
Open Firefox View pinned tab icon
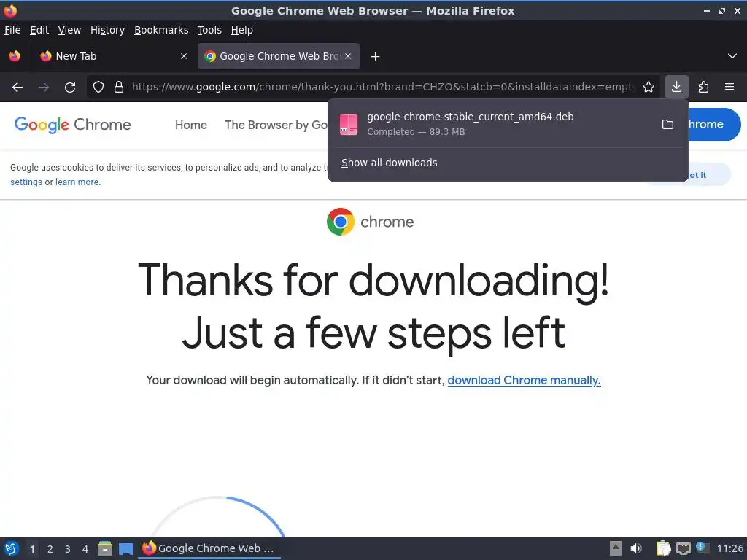pos(15,56)
